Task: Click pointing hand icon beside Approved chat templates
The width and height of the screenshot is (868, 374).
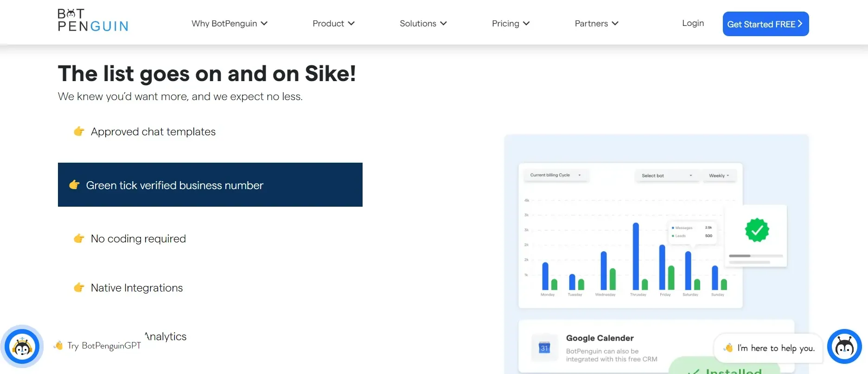Action: pos(79,131)
